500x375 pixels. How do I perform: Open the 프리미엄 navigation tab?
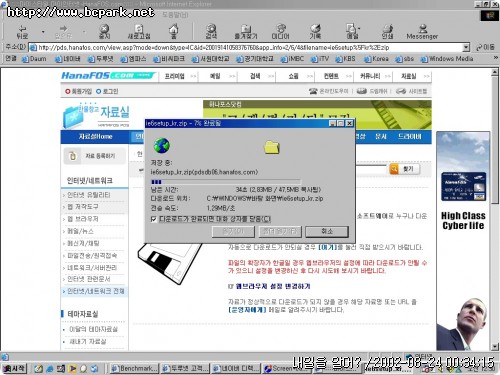(175, 76)
